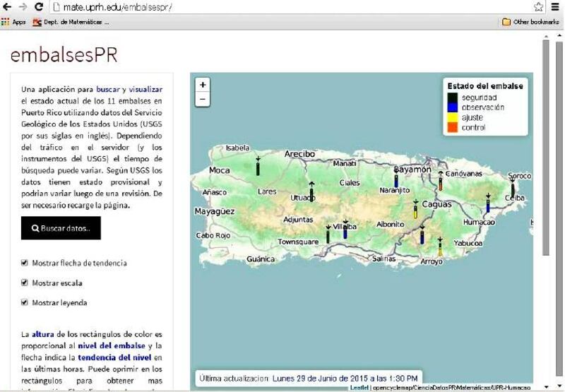565x392 pixels.
Task: Click the reservoir marker near Isabela
Action: point(258,168)
